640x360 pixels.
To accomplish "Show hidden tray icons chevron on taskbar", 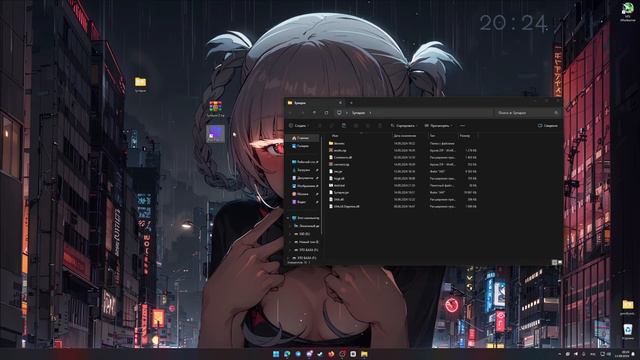I will click(x=560, y=354).
